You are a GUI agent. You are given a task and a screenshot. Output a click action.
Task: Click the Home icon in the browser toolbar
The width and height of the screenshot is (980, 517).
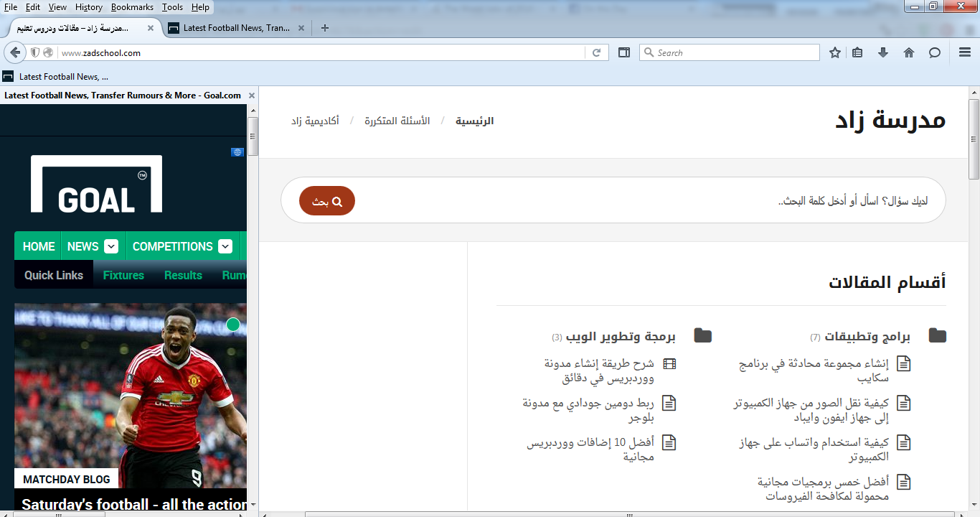tap(908, 52)
